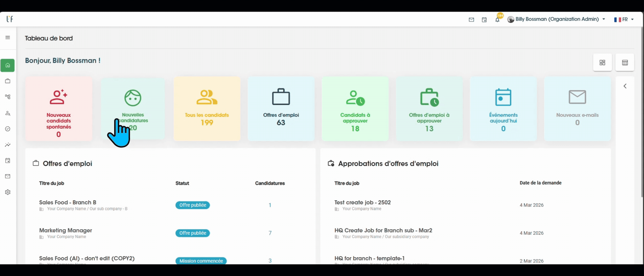
Task: Open the calendar icon in top bar
Action: tap(484, 20)
